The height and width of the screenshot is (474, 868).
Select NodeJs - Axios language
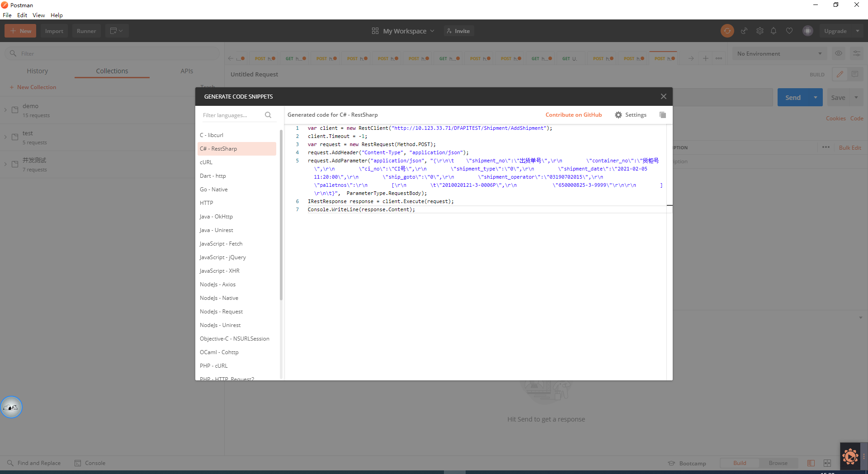[236, 284]
